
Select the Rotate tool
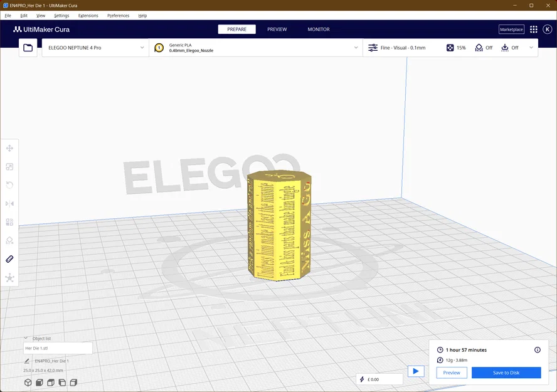pyautogui.click(x=9, y=185)
